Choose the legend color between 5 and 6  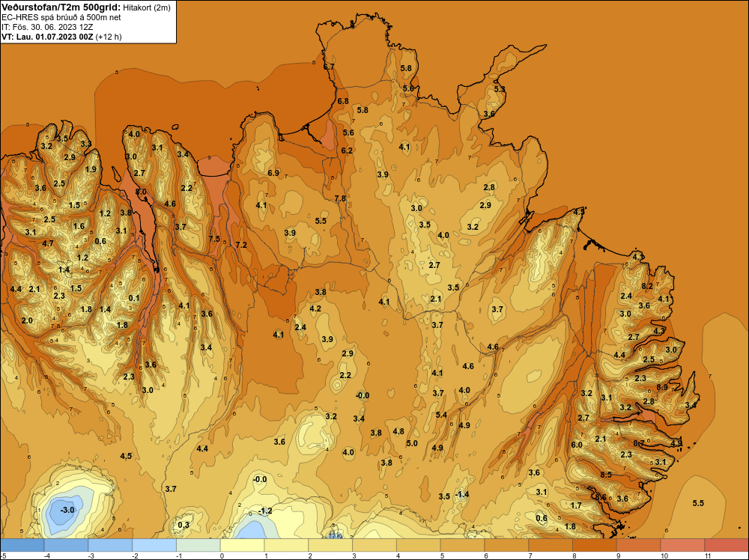tap(462, 545)
